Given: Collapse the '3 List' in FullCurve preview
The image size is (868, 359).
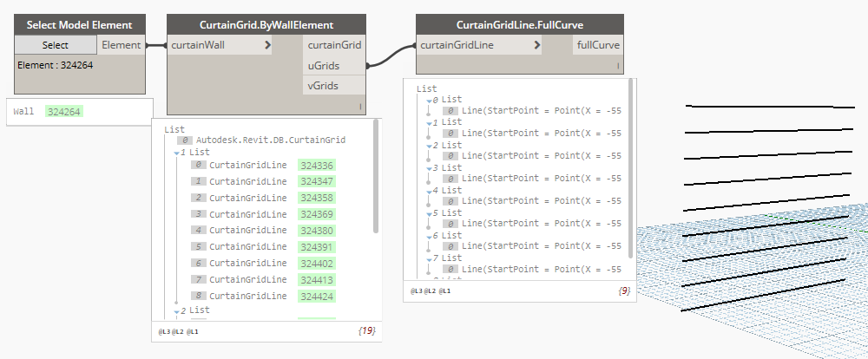Looking at the screenshot, I should point(429,168).
